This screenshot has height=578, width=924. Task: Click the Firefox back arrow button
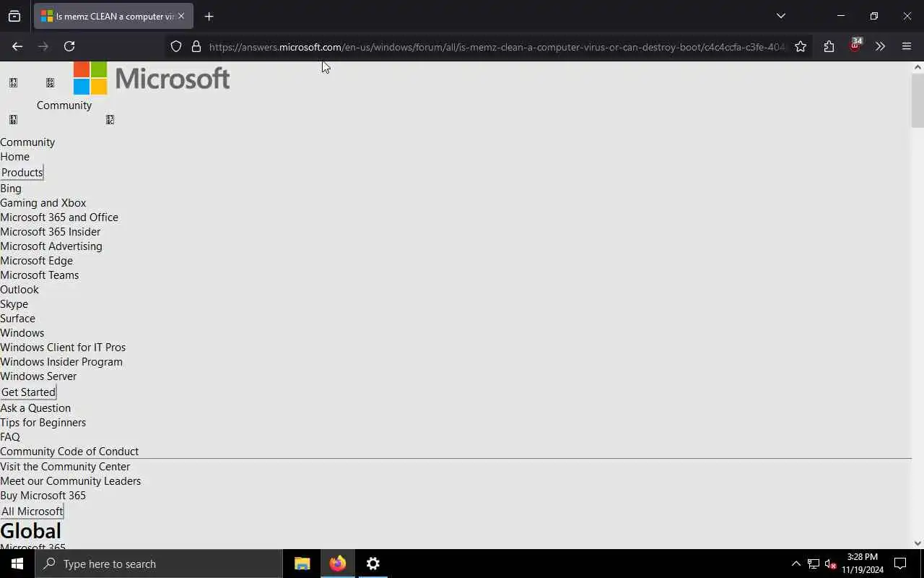(x=17, y=46)
